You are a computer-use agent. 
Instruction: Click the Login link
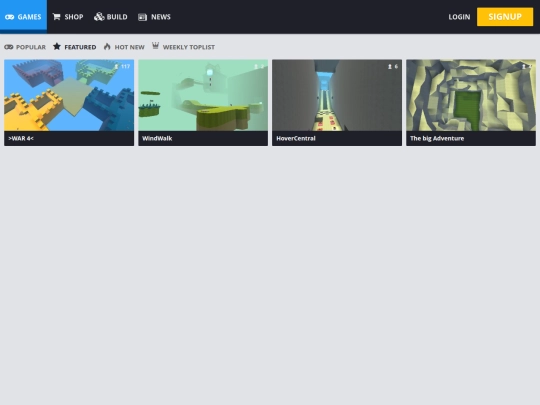[459, 17]
